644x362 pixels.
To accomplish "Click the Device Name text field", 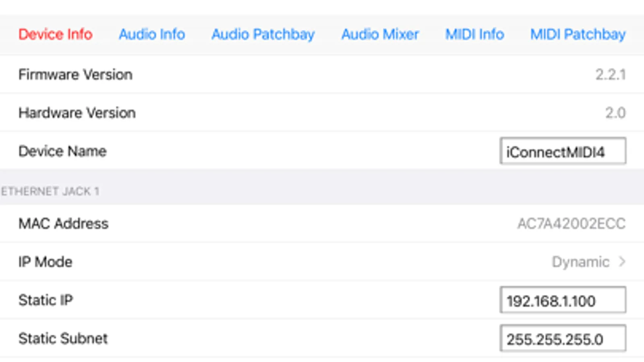I will click(563, 151).
